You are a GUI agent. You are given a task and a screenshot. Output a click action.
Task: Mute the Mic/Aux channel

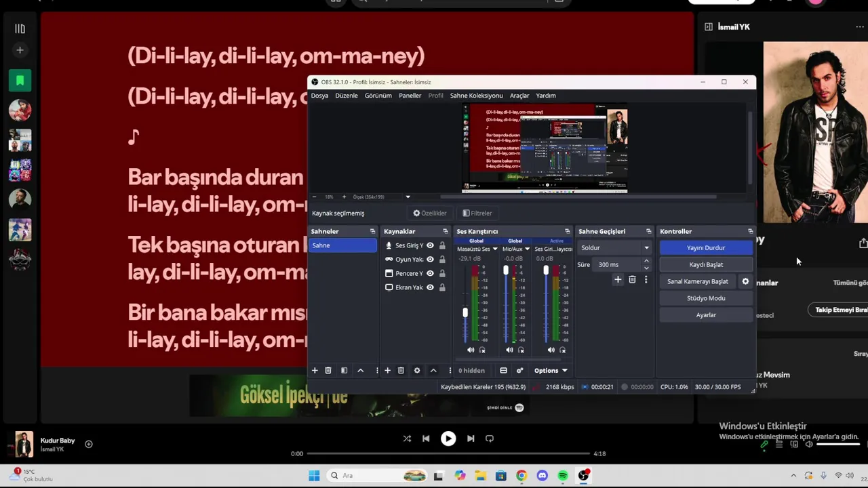click(509, 350)
